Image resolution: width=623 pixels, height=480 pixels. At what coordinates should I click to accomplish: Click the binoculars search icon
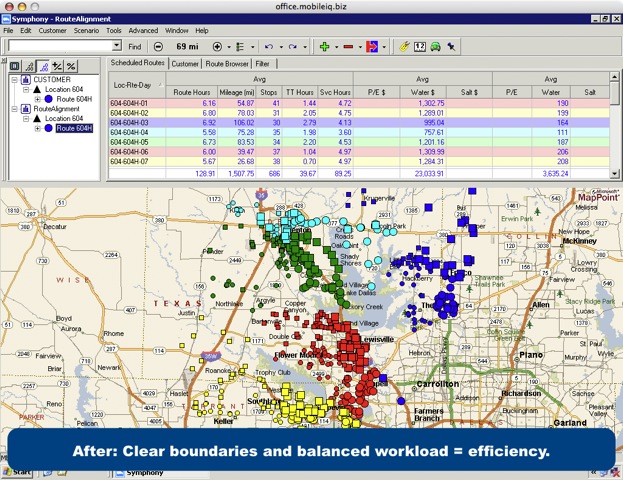[x=452, y=46]
